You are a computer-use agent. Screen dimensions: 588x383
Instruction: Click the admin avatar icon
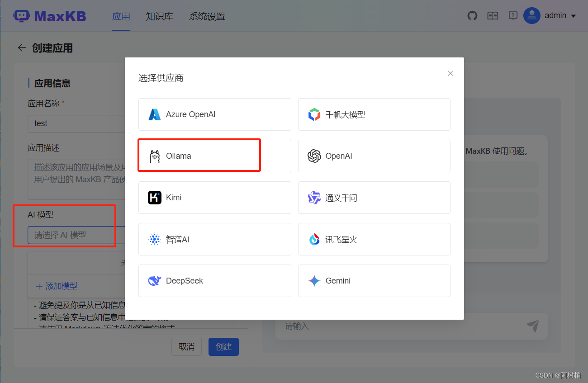tap(532, 15)
